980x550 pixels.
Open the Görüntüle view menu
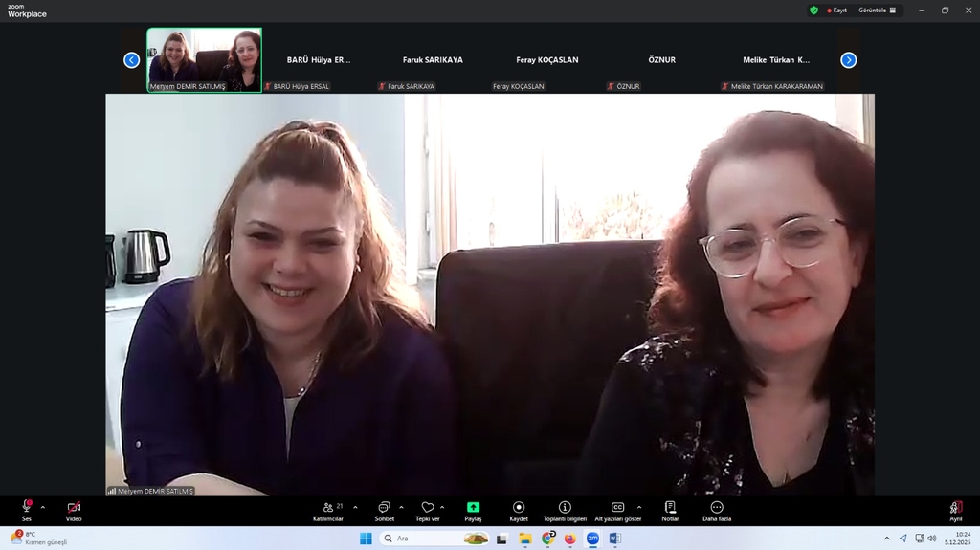pyautogui.click(x=878, y=11)
